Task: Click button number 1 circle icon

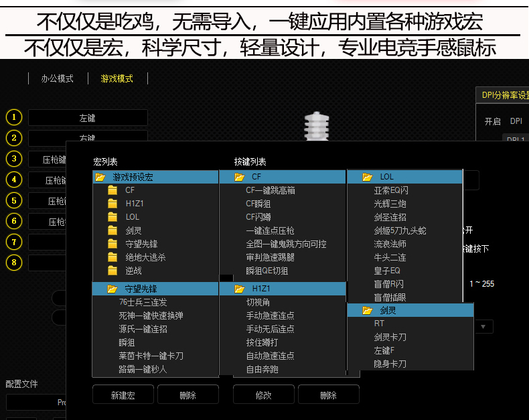Action: pos(14,117)
